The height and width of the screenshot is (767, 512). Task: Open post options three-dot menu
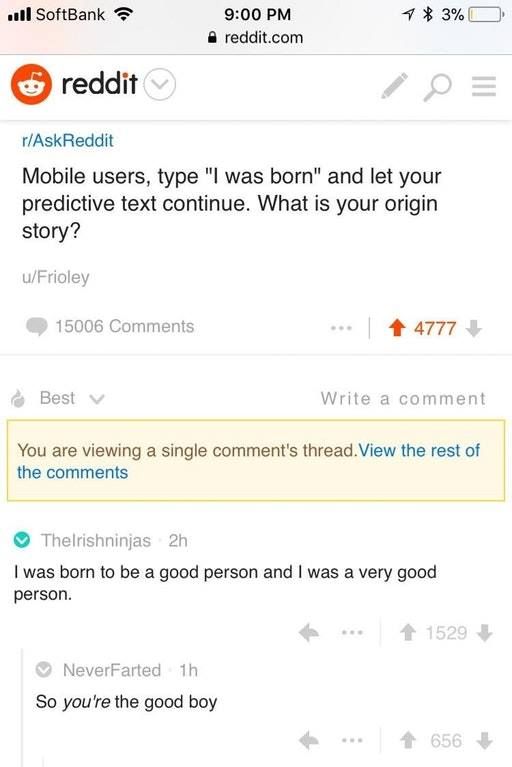pos(341,328)
